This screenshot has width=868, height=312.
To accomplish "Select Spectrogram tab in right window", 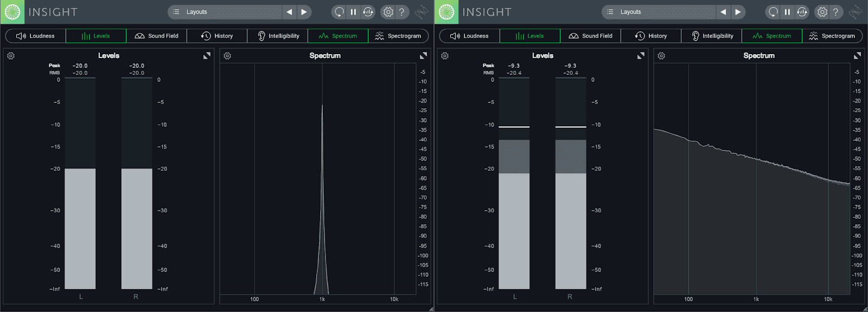I will (x=832, y=36).
